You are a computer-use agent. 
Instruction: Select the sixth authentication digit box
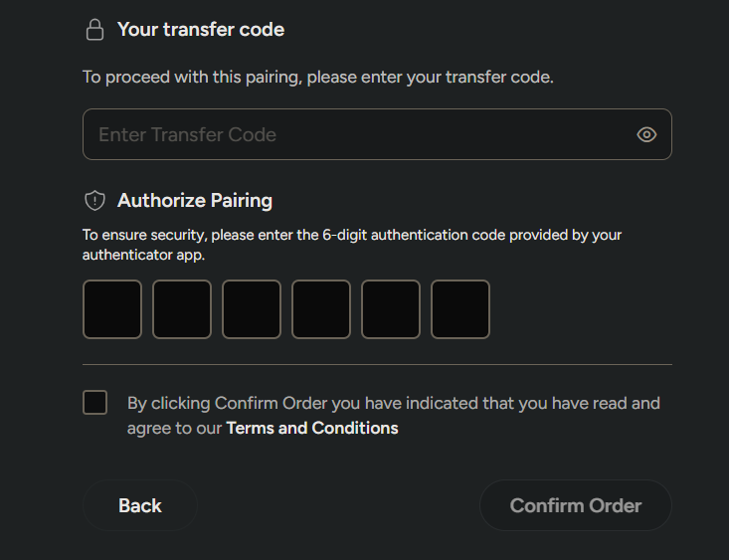click(x=460, y=309)
